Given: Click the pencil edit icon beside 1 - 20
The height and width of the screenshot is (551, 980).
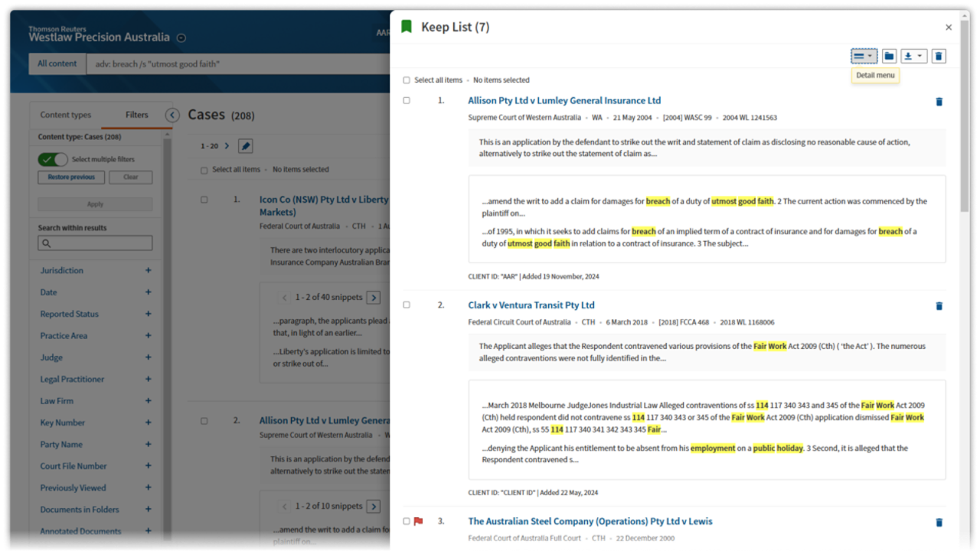Looking at the screenshot, I should (x=245, y=146).
